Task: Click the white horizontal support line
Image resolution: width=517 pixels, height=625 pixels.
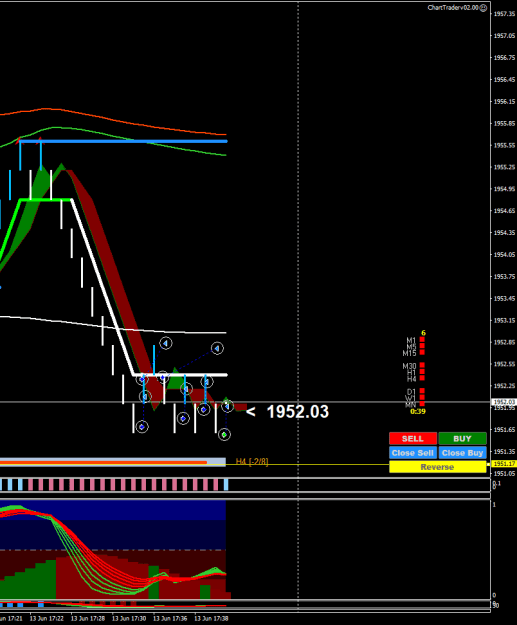Action: (181, 375)
